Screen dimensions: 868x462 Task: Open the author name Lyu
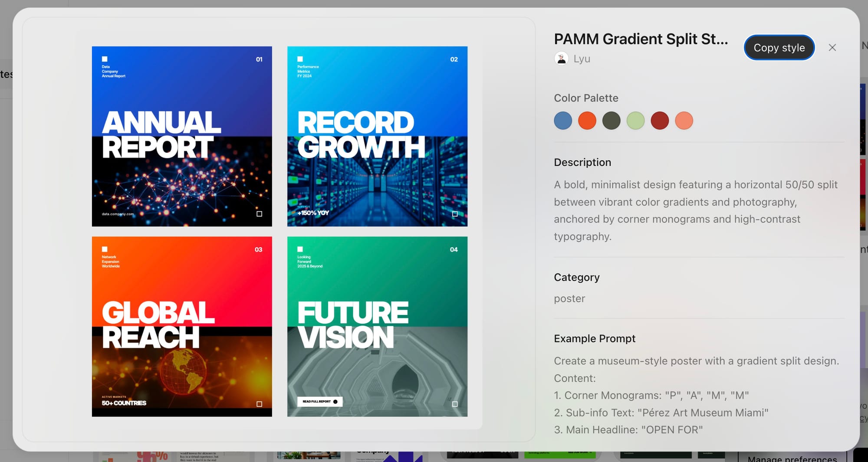pos(582,59)
